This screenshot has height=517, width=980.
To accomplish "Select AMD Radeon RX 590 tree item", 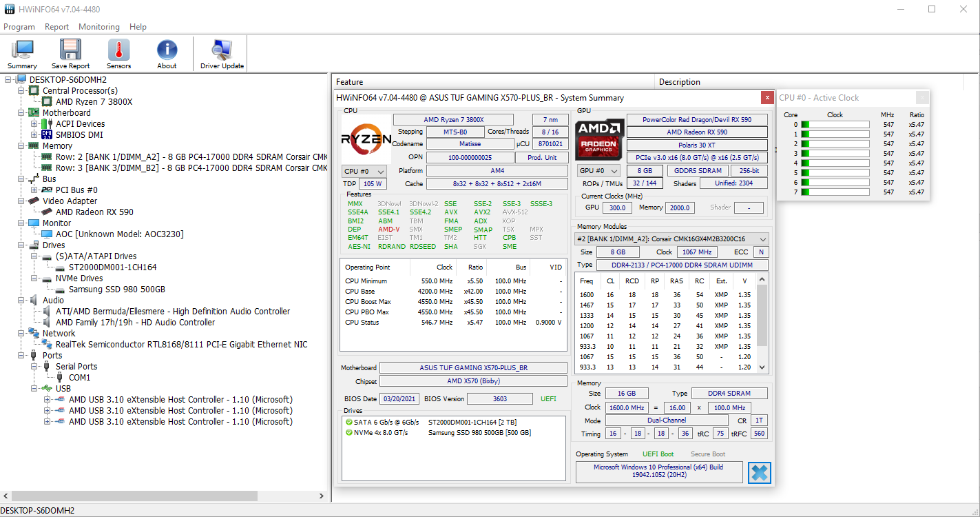I will click(x=94, y=212).
